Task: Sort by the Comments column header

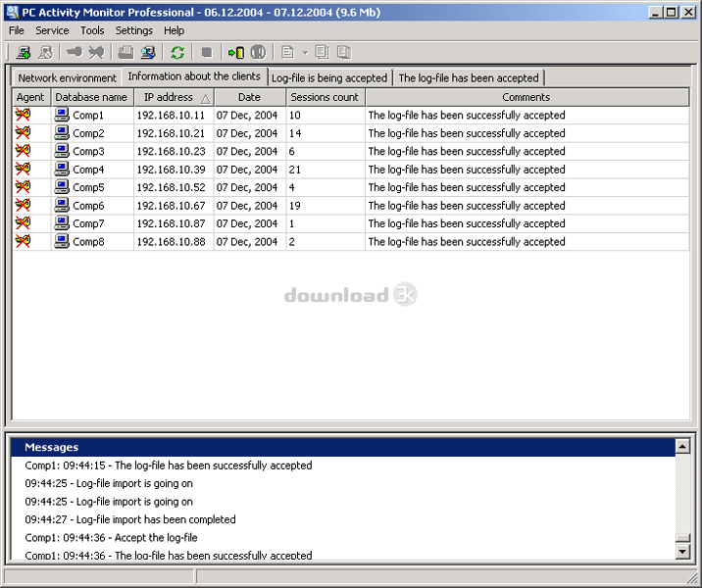Action: click(526, 97)
